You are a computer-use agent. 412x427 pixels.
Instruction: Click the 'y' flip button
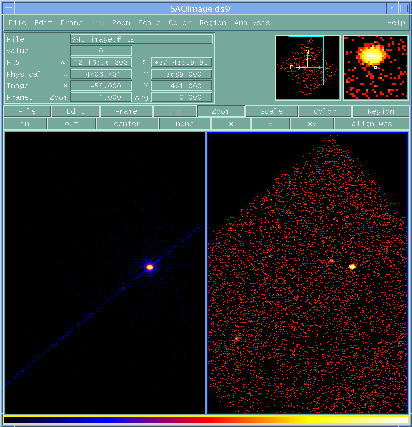click(270, 124)
